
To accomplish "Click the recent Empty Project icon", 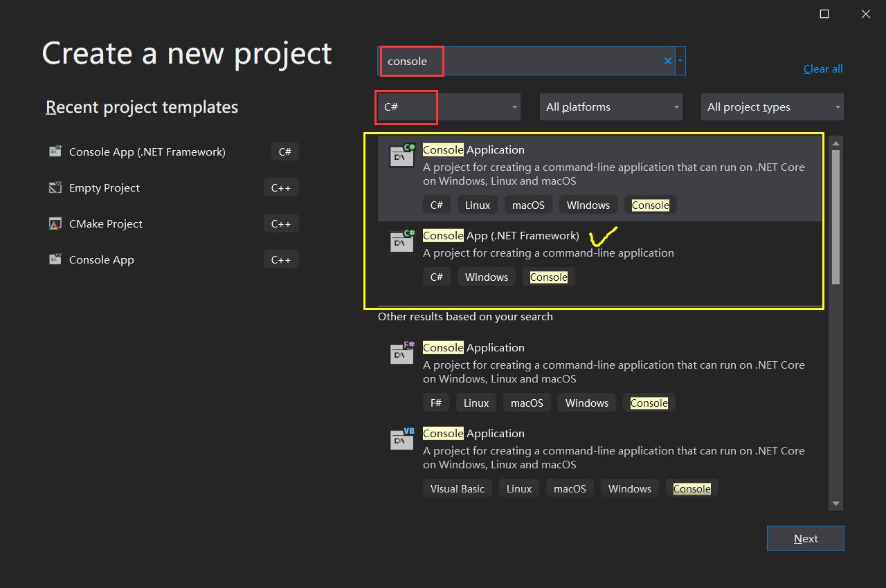I will pyautogui.click(x=55, y=187).
